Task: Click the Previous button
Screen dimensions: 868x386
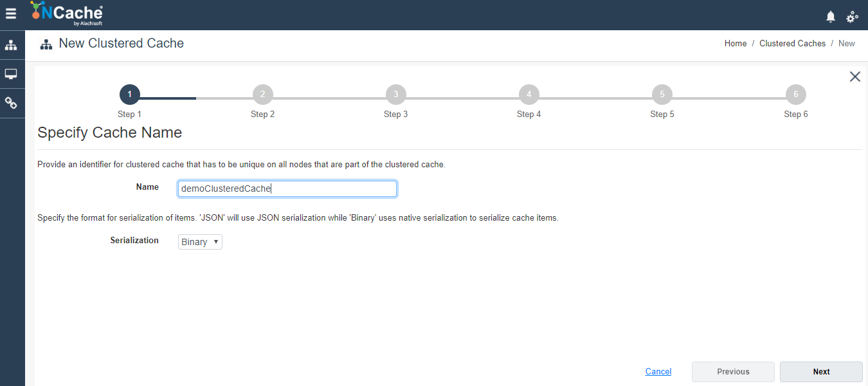Action: tap(733, 372)
